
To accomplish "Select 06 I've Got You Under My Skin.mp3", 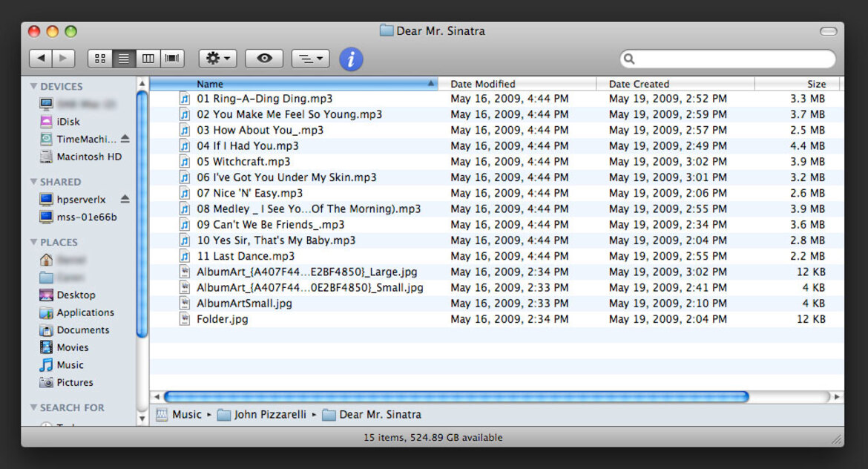I will click(287, 177).
